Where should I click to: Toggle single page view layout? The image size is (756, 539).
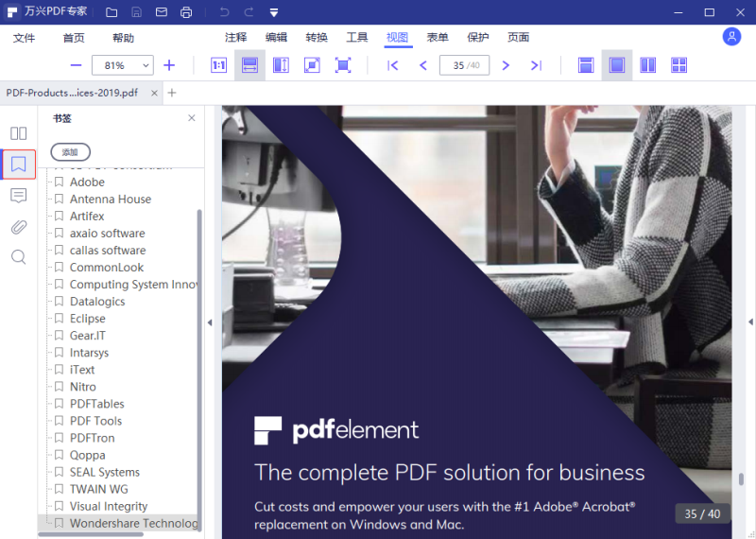click(x=617, y=65)
